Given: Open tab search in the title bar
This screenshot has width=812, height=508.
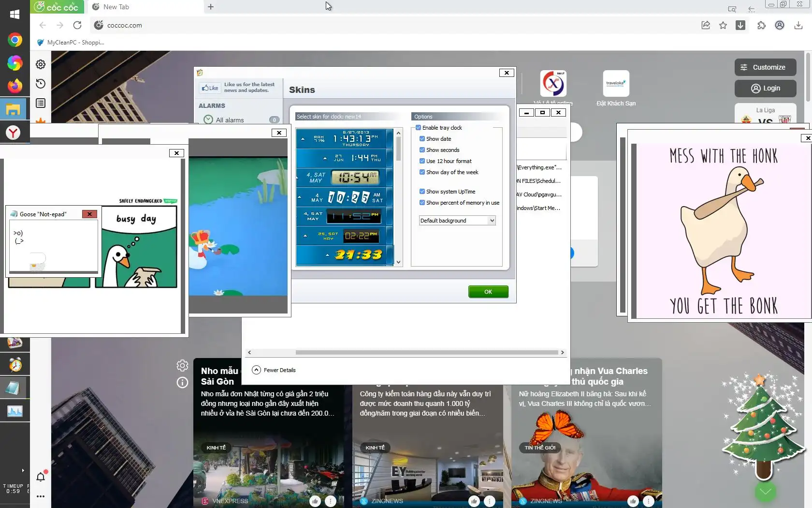Looking at the screenshot, I should click(732, 9).
